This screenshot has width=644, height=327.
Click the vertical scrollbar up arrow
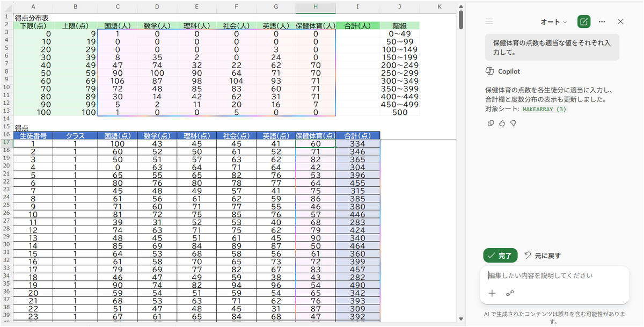pos(460,5)
